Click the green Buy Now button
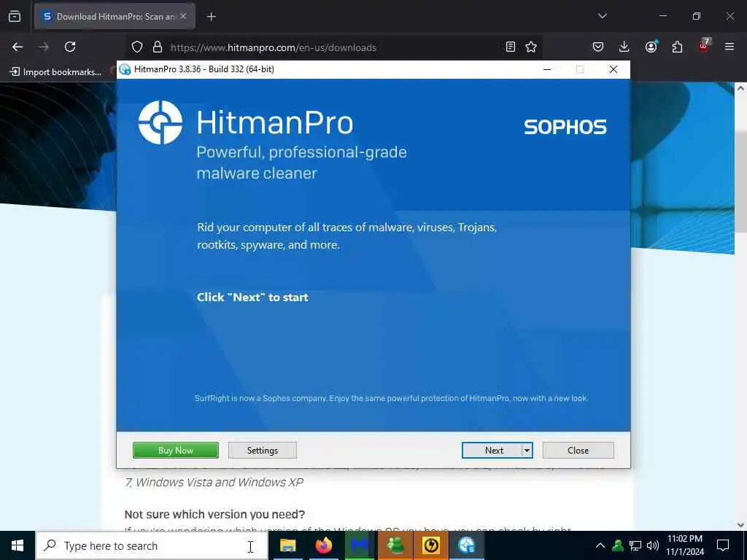This screenshot has width=747, height=560. pos(176,451)
